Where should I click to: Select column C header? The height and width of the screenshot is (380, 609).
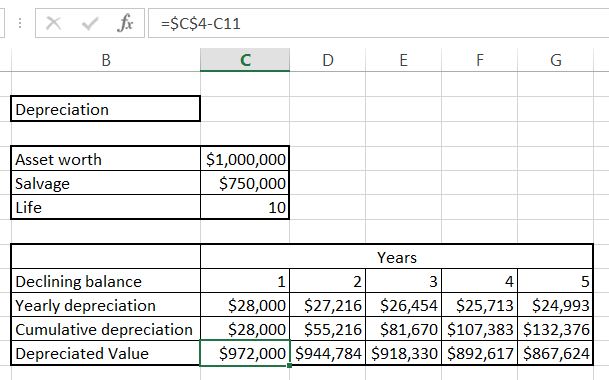click(x=245, y=60)
